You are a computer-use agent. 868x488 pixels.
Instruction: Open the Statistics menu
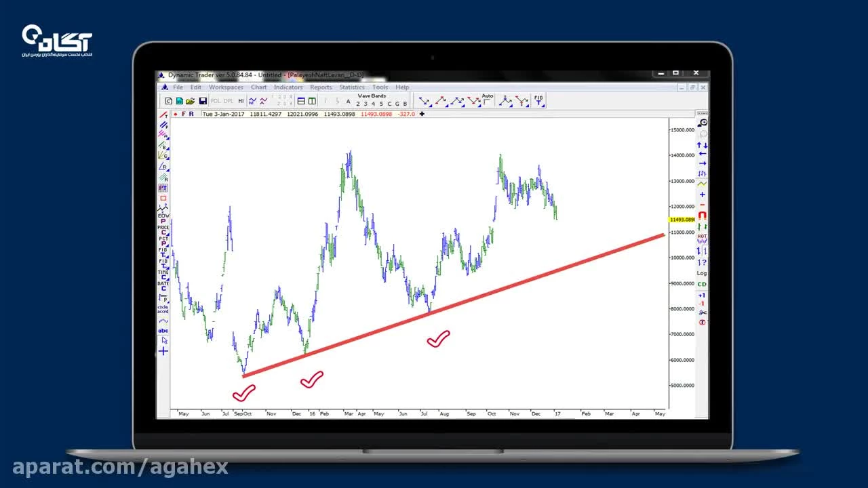352,87
